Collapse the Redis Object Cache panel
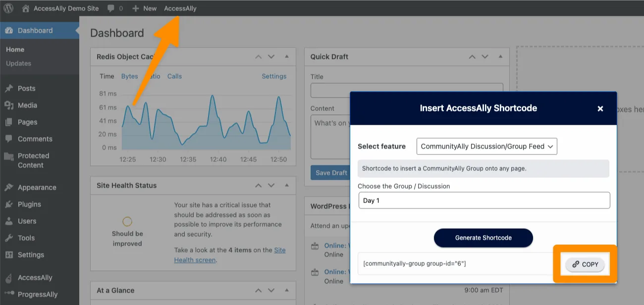This screenshot has height=305, width=644. coord(286,57)
